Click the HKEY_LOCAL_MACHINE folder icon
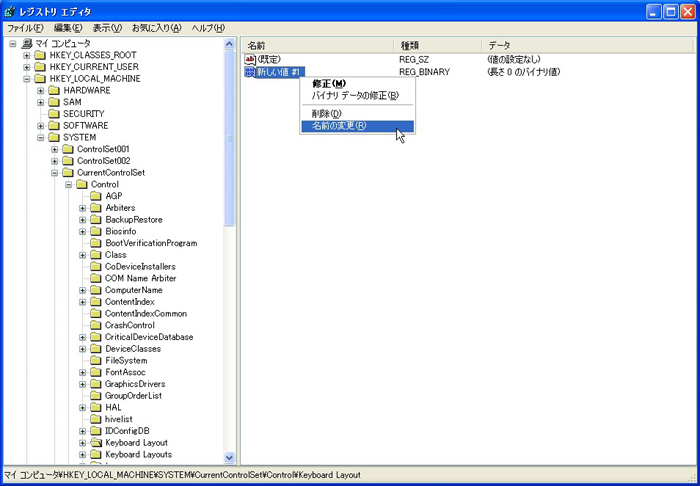The width and height of the screenshot is (700, 486). (x=40, y=79)
